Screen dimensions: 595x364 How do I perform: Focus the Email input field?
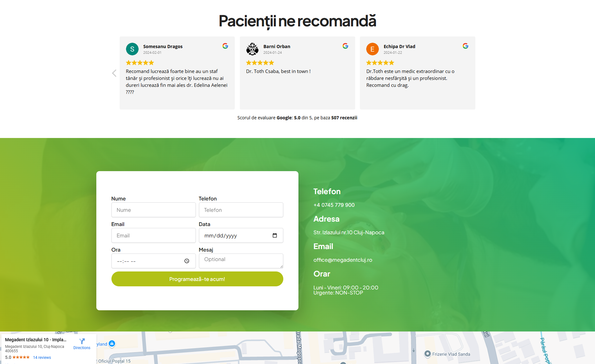pyautogui.click(x=153, y=235)
